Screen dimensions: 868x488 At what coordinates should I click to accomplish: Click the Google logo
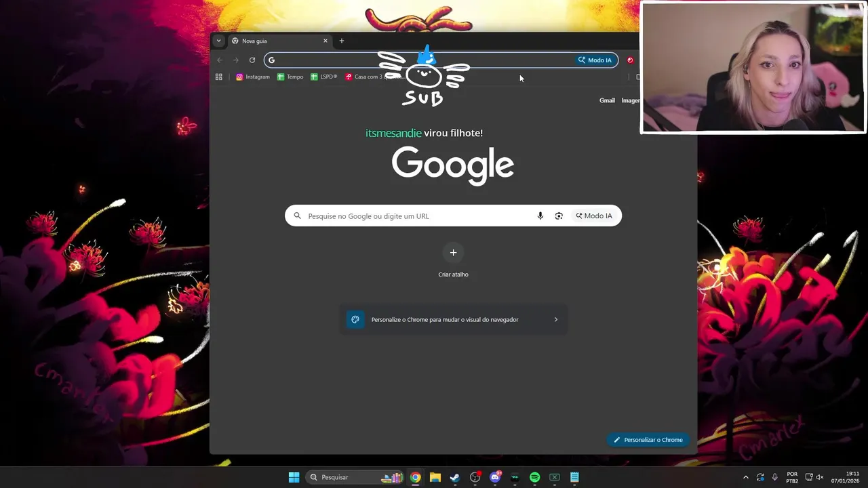pyautogui.click(x=453, y=165)
